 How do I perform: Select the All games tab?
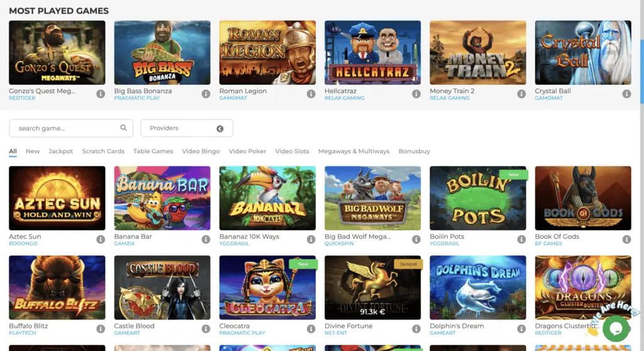13,151
